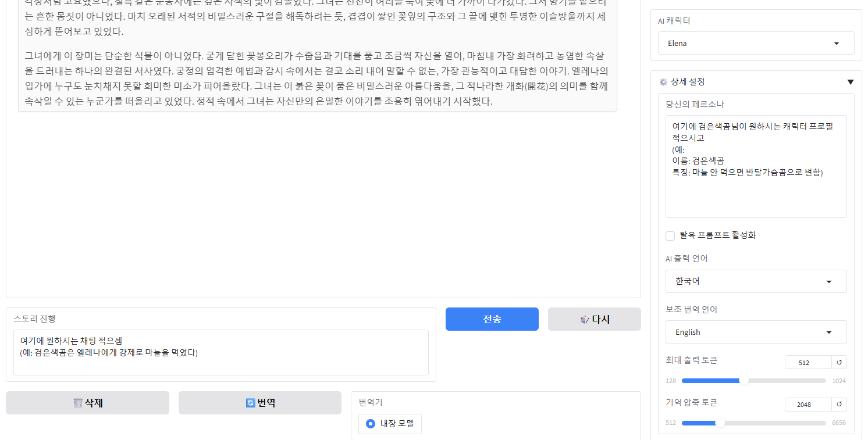Click the dice icon on 다시 button
Screen dimensions: 868x440
pyautogui.click(x=584, y=319)
